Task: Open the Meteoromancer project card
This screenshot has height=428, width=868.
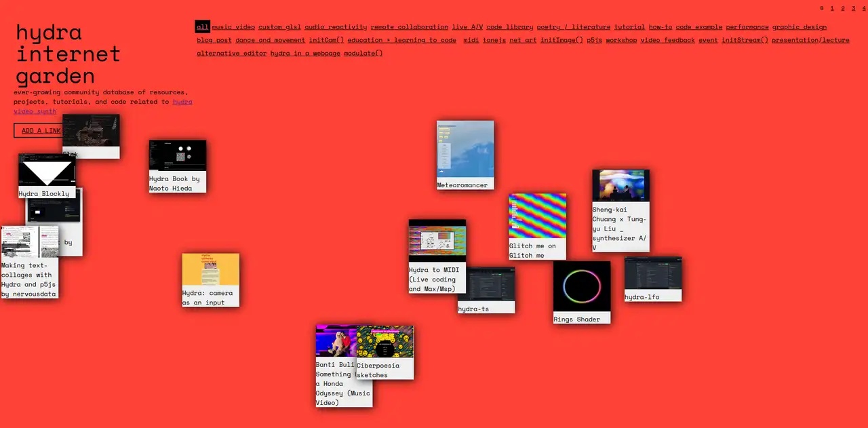Action: (x=465, y=155)
